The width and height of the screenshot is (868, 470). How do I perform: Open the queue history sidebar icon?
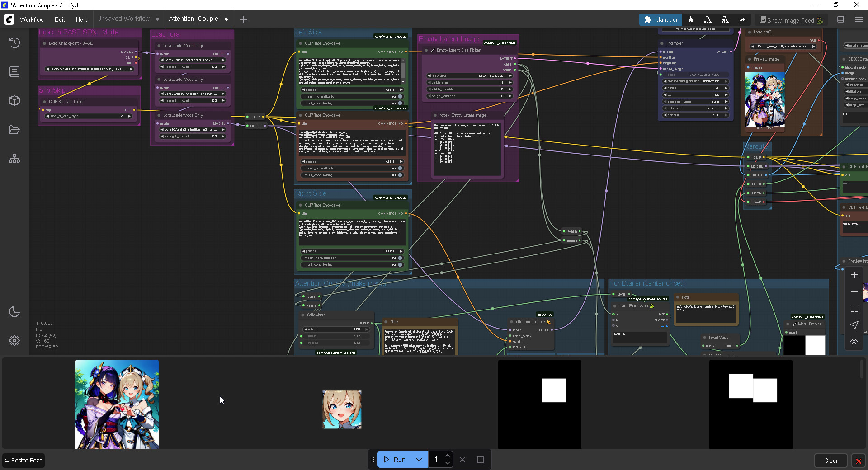tap(14, 43)
